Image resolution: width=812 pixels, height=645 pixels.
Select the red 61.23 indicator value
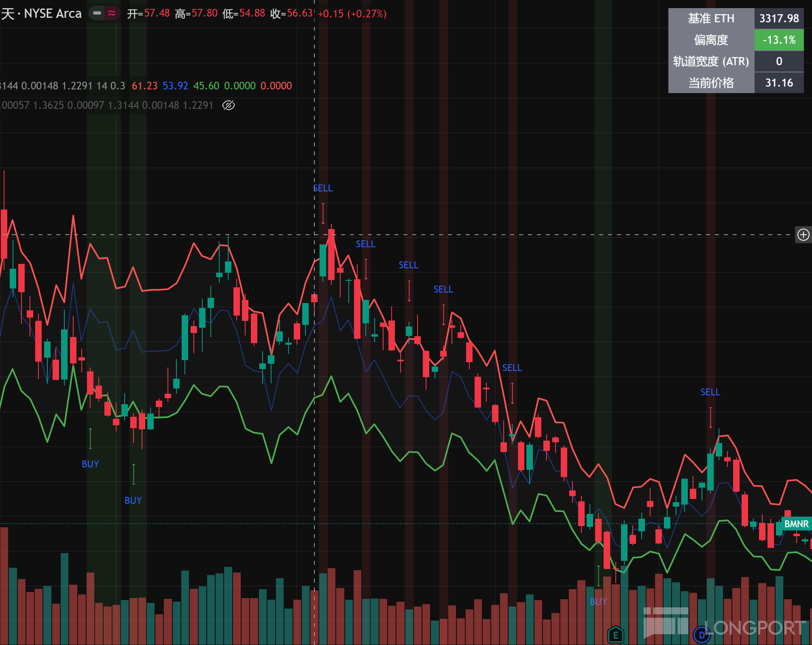[144, 86]
